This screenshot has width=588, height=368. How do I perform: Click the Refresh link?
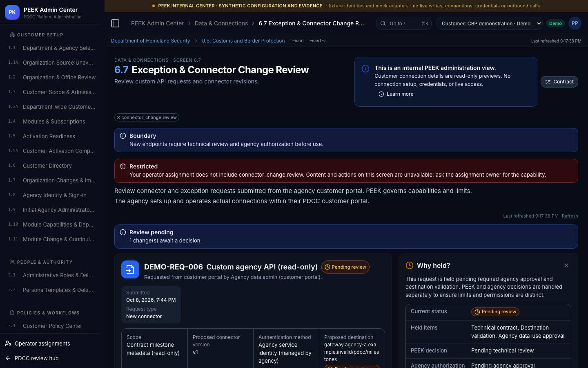click(570, 216)
